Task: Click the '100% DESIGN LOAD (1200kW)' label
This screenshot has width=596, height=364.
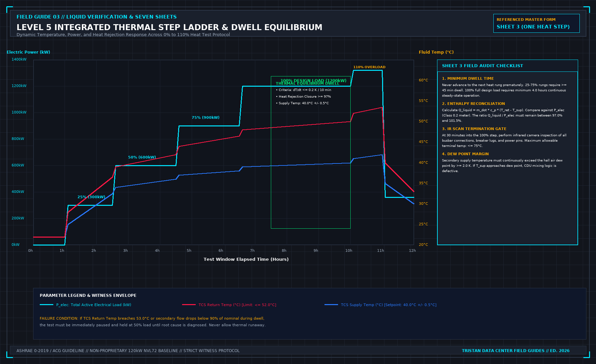Action: click(x=314, y=80)
